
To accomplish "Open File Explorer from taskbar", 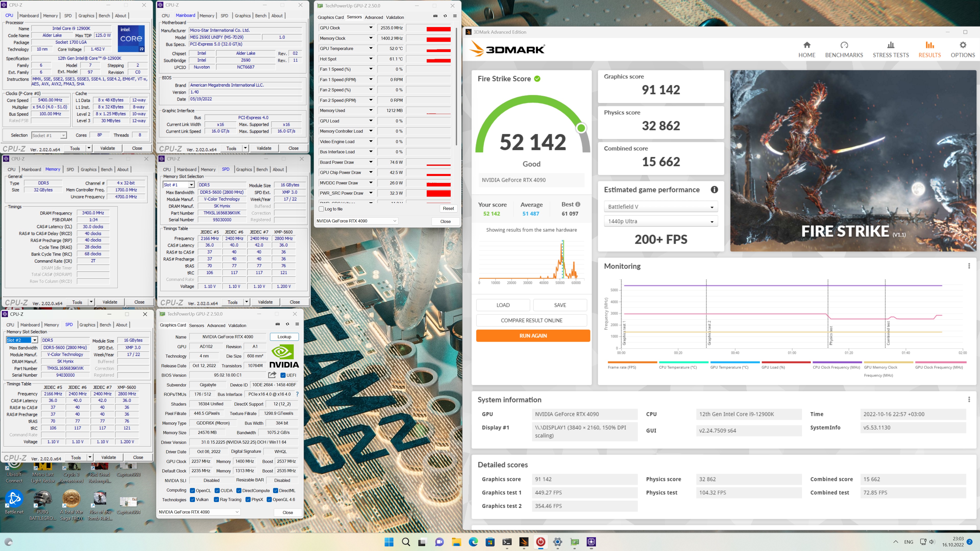I will click(x=456, y=542).
